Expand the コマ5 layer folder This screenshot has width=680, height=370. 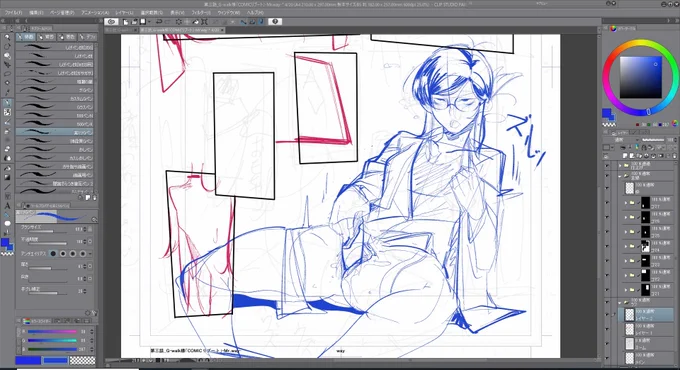pos(626,232)
